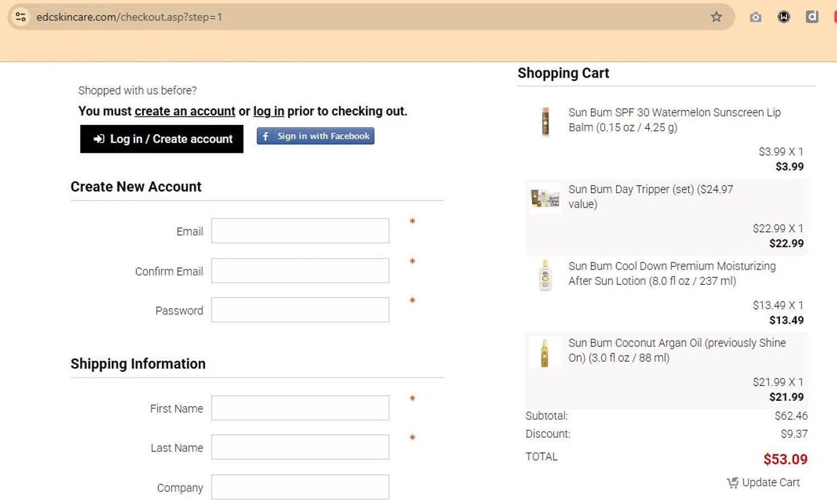Focus the Last Name field
Viewport: 837px width, 504px height.
[x=300, y=447]
